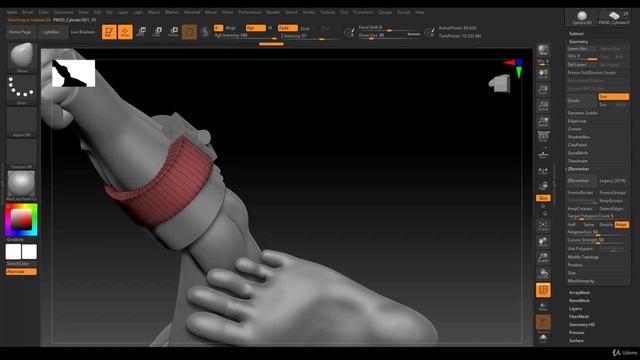
Task: Expand the EdgeLoop section
Action: (x=577, y=121)
